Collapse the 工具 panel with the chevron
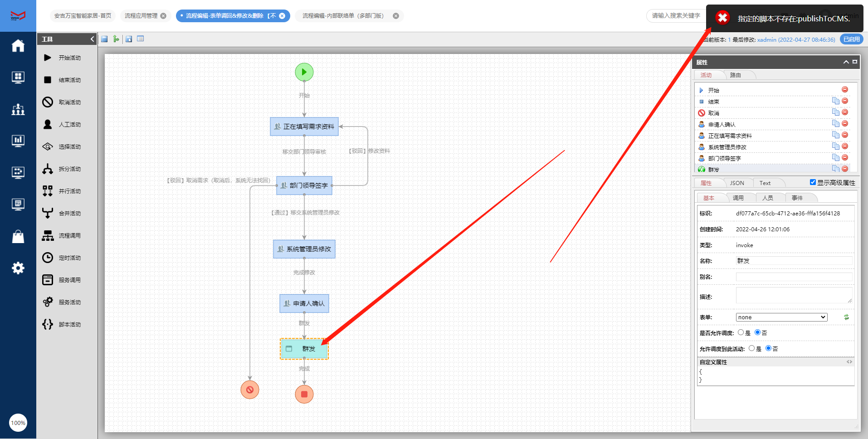This screenshot has height=439, width=868. 93,39
